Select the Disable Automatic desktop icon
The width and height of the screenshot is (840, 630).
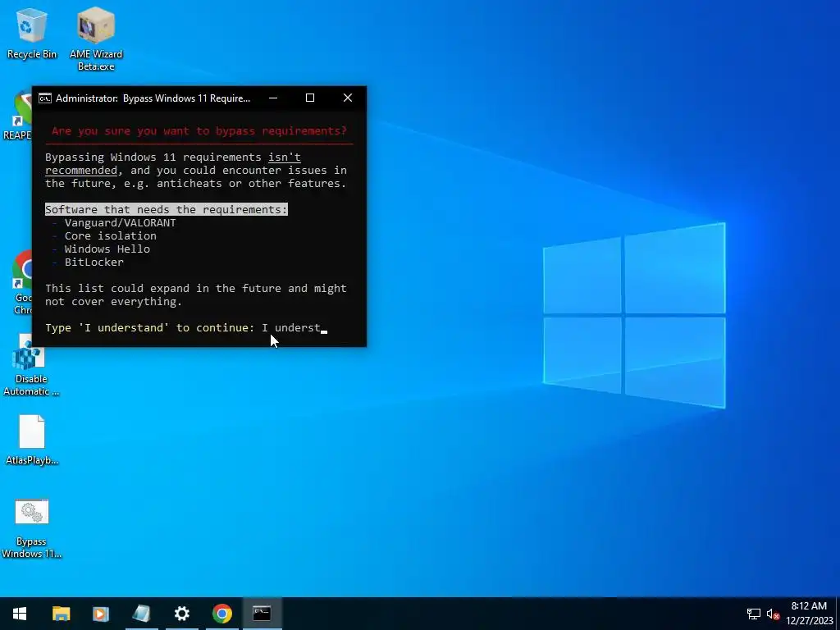[30, 365]
